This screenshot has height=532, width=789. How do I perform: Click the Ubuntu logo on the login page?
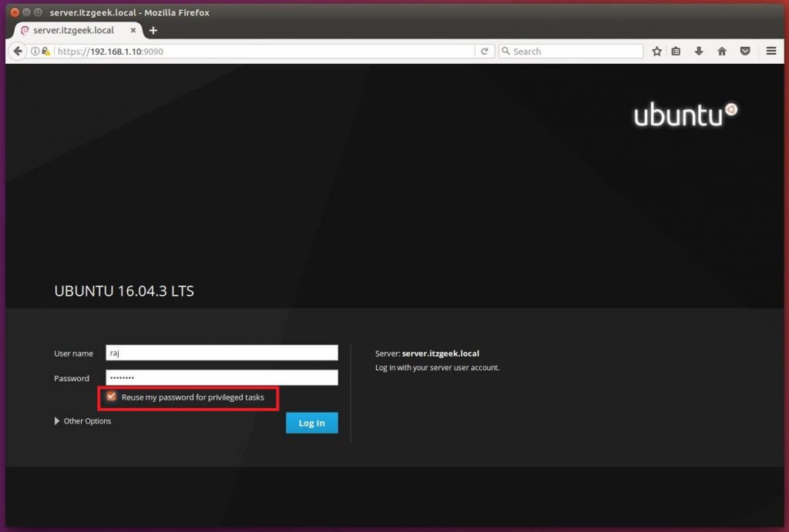tap(685, 114)
